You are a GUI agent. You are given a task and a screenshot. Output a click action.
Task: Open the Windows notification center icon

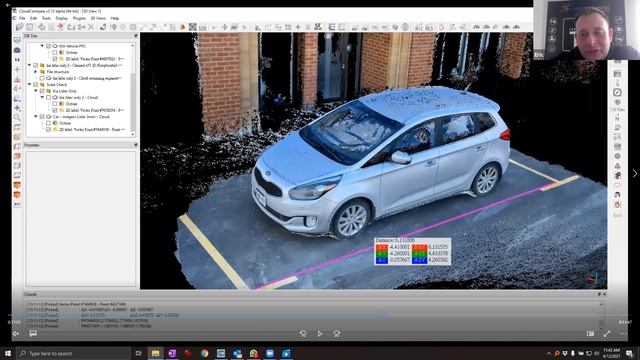[x=629, y=353]
